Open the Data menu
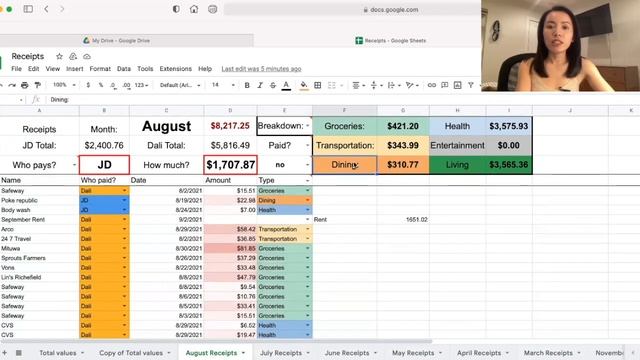640x360 pixels. [124, 69]
